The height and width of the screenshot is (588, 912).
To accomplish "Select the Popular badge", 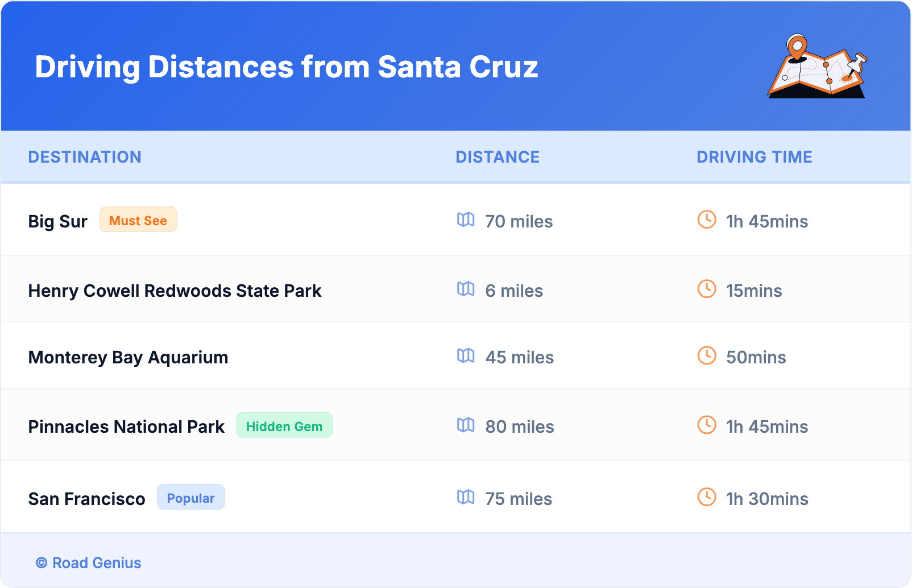I will coord(191,498).
